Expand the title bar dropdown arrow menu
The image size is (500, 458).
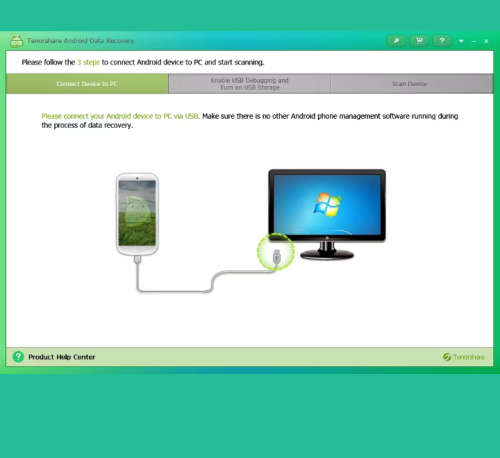click(461, 41)
